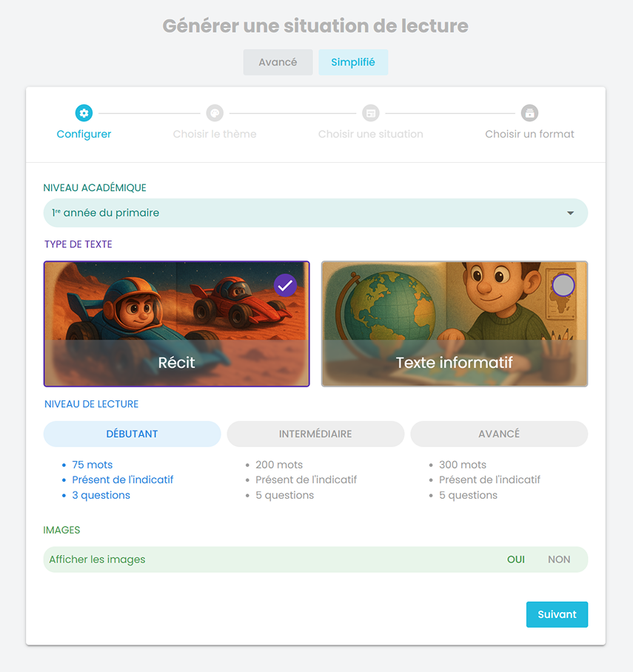Choose the INTERMÉDIAIRE reading level
633x672 pixels.
coord(315,434)
